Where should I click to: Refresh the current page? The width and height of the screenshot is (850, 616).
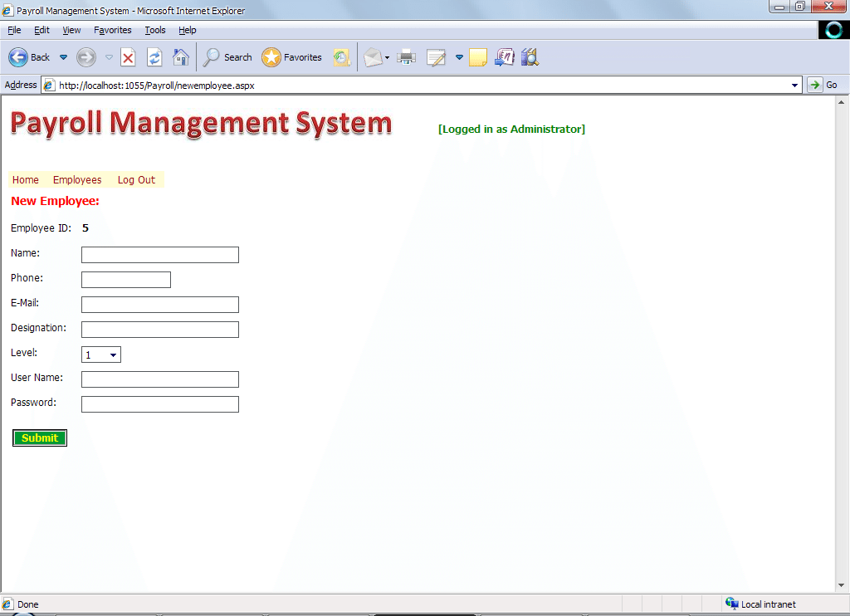(x=154, y=57)
